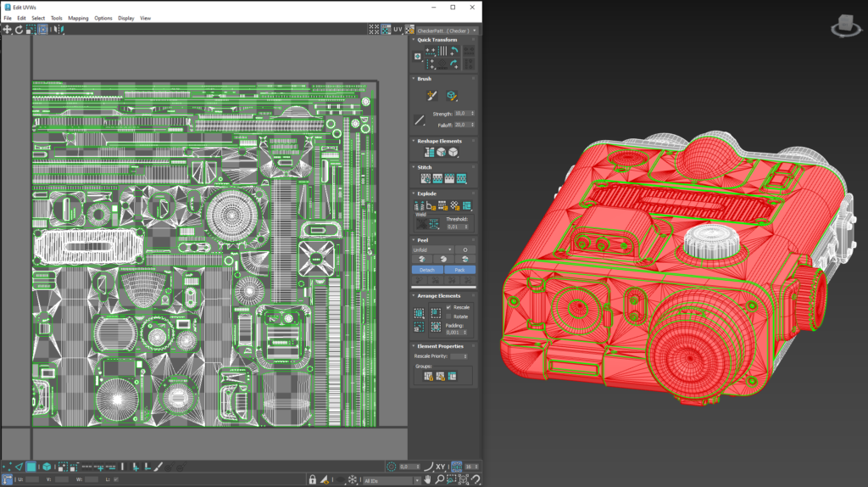Uncheck the Rescale checkbox

click(x=448, y=307)
